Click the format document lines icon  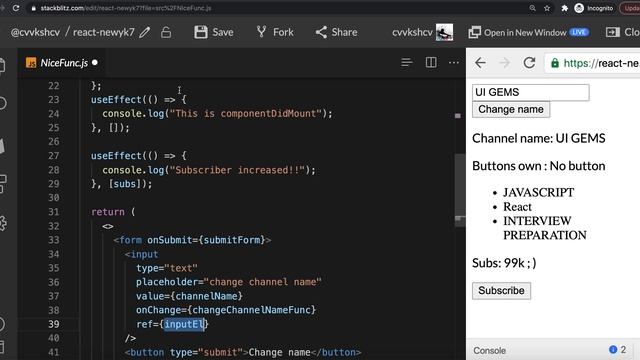pos(407,62)
